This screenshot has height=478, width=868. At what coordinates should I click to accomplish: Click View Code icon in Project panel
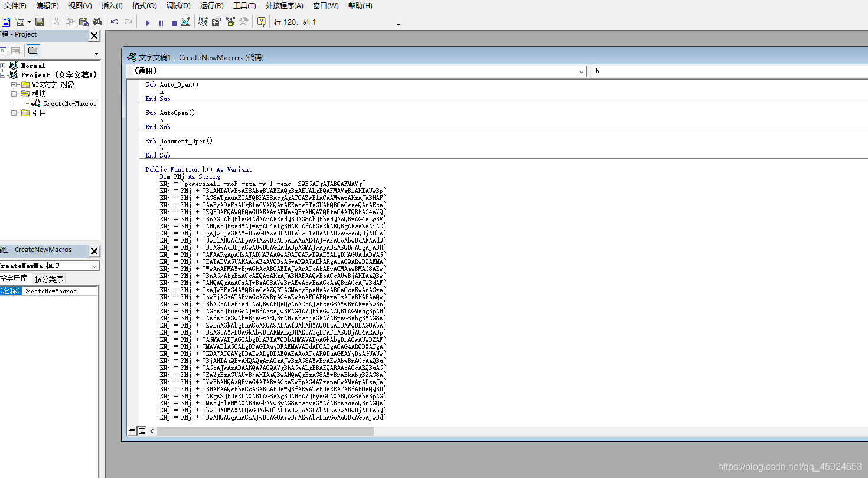click(x=3, y=51)
